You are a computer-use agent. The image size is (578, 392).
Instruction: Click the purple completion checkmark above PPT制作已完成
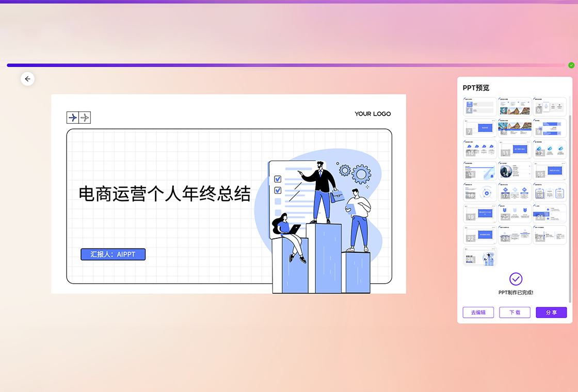coord(515,279)
